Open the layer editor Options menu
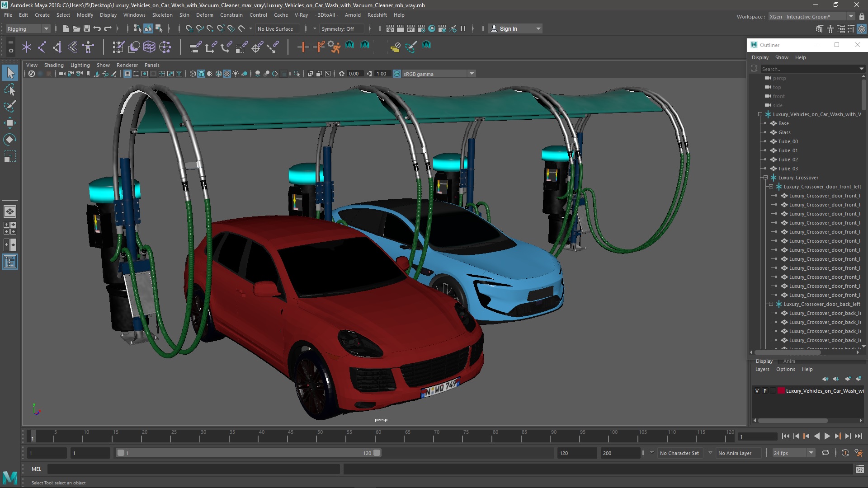This screenshot has width=868, height=488. pyautogui.click(x=785, y=369)
